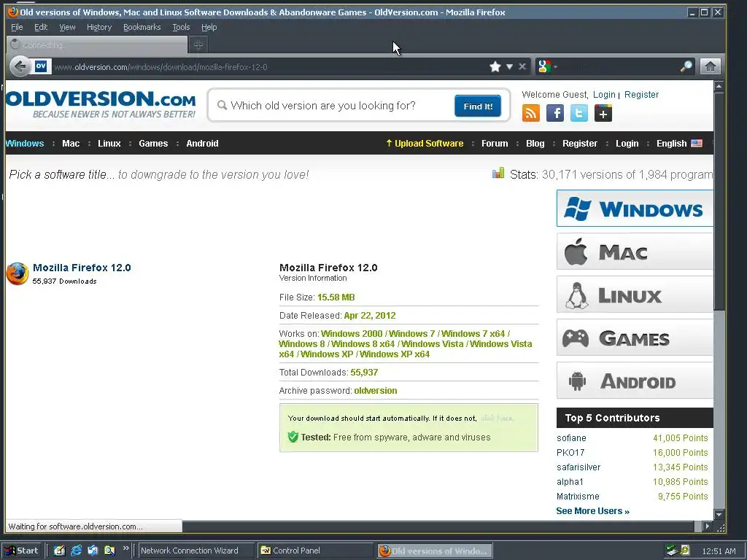Click See More Users link
The image size is (747, 560).
click(592, 511)
